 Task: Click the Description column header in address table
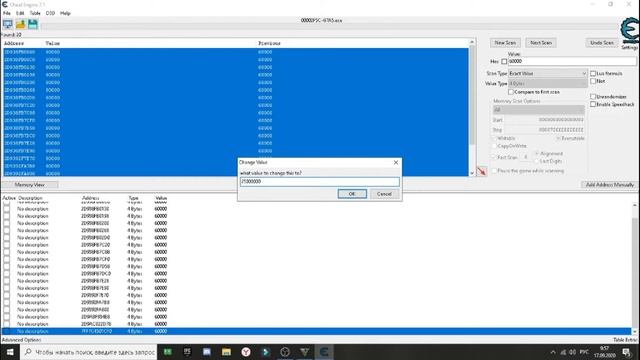30,198
